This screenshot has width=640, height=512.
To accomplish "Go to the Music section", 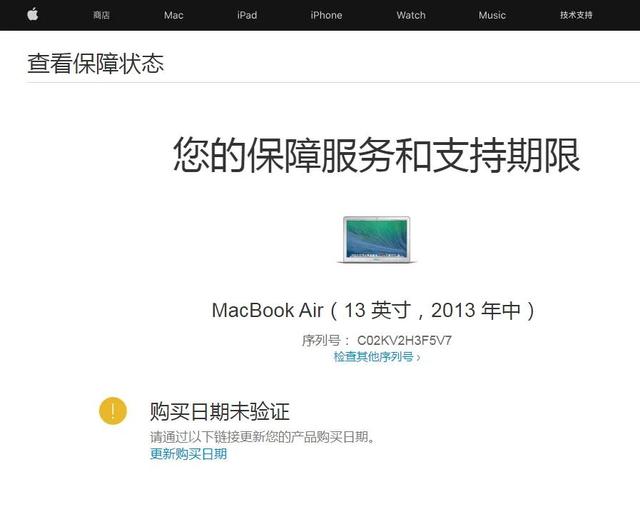I will pos(492,15).
